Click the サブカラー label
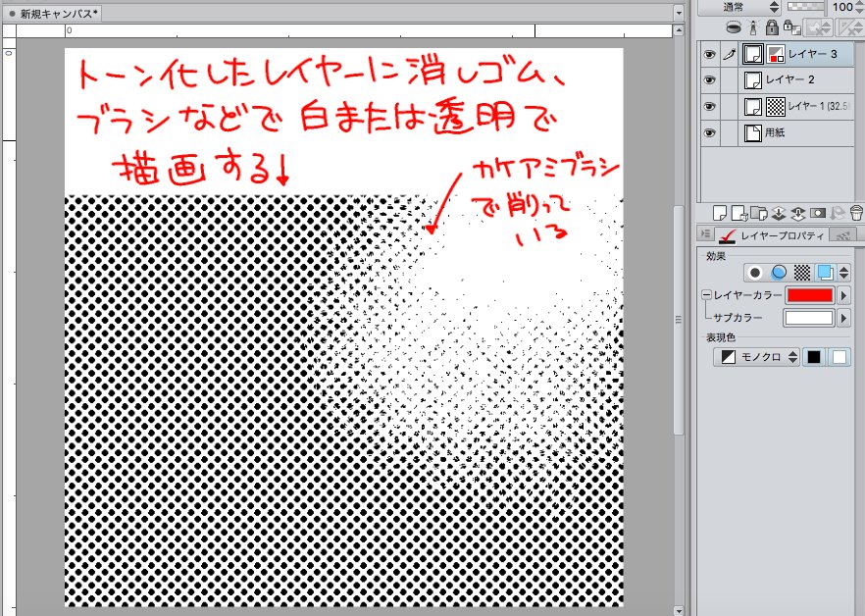Viewport: 865px width, 616px height. pos(738,318)
